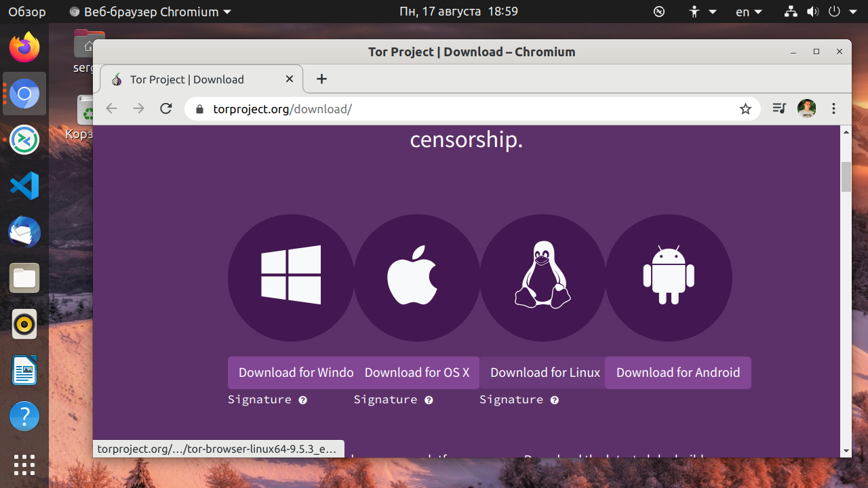Click the page vertical scrollbar thumb
The height and width of the screenshot is (488, 868).
coord(846,178)
